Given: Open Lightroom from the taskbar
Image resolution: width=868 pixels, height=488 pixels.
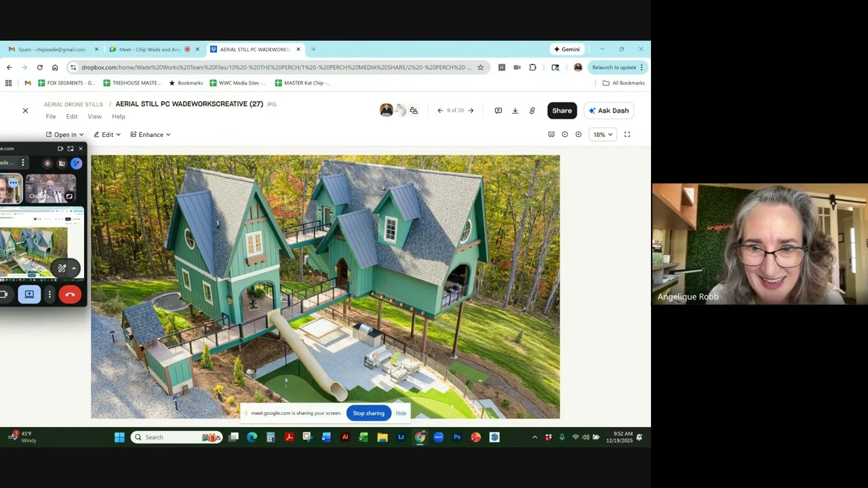Looking at the screenshot, I should click(x=401, y=437).
